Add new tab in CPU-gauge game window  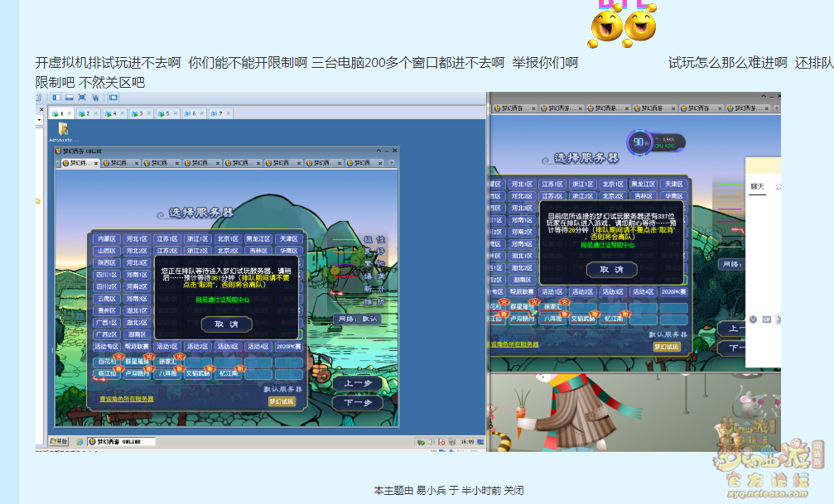click(777, 108)
